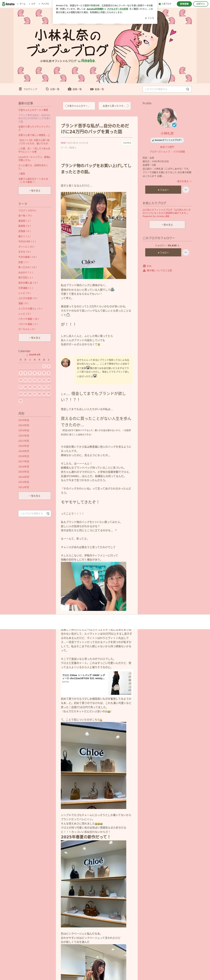Image resolution: width=210 pixels, height=980 pixels.
Task: Open ブロガーズショップ link
Action: point(160,152)
